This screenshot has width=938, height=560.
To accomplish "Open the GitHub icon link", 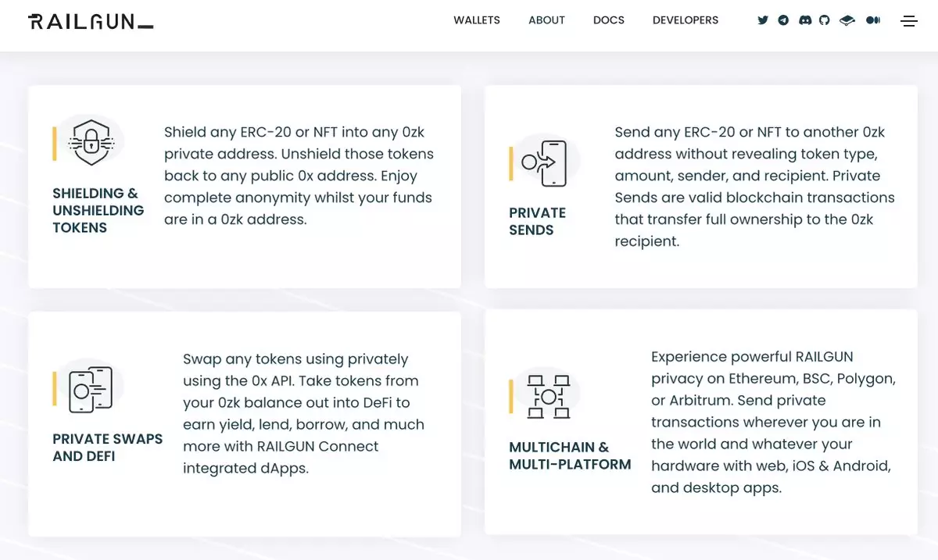I will [x=824, y=20].
